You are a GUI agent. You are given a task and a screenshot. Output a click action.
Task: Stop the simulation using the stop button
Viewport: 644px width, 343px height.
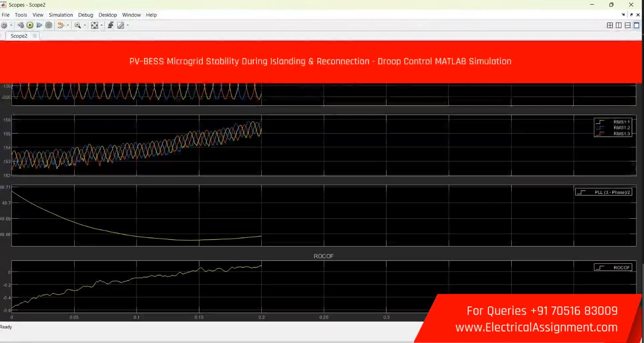pos(49,25)
